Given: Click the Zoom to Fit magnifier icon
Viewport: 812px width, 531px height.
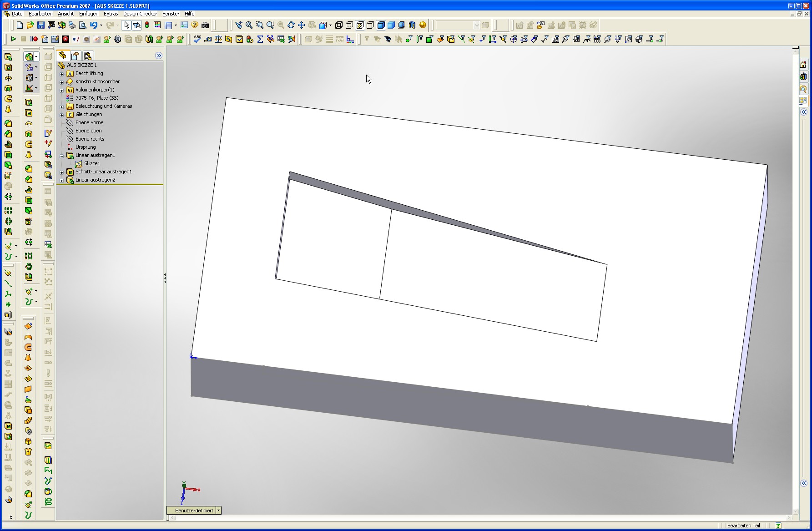Looking at the screenshot, I should click(x=249, y=25).
